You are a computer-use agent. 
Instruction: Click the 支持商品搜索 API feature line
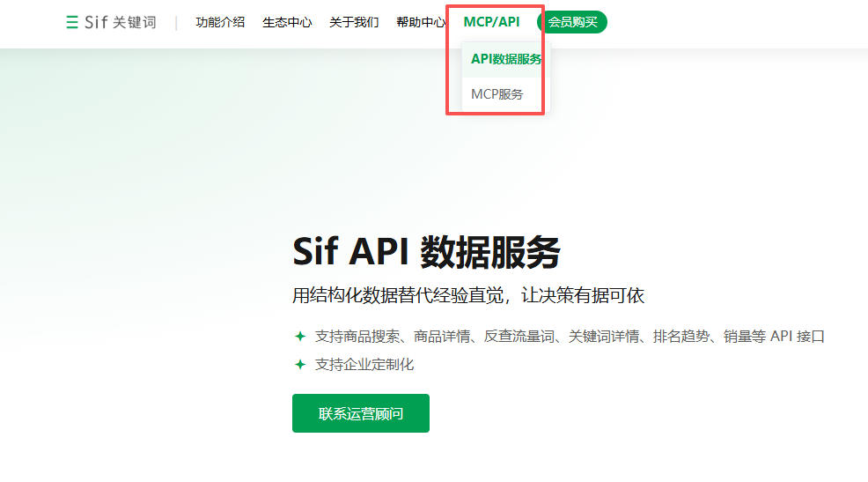click(x=570, y=337)
